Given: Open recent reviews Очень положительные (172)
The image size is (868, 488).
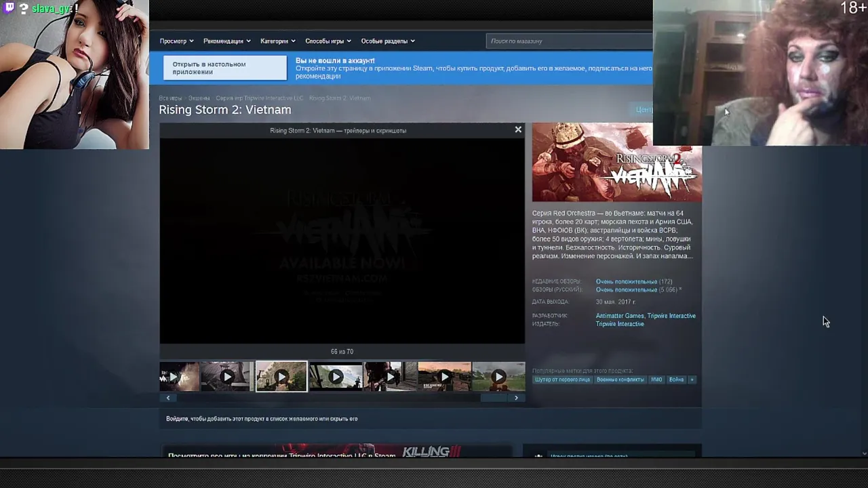Looking at the screenshot, I should click(x=634, y=281).
